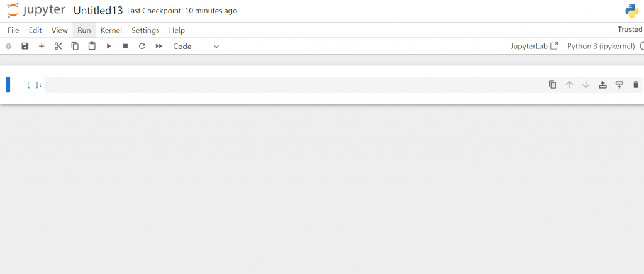The height and width of the screenshot is (274, 644).
Task: Cut the selected cell with the scissors icon
Action: (x=58, y=47)
